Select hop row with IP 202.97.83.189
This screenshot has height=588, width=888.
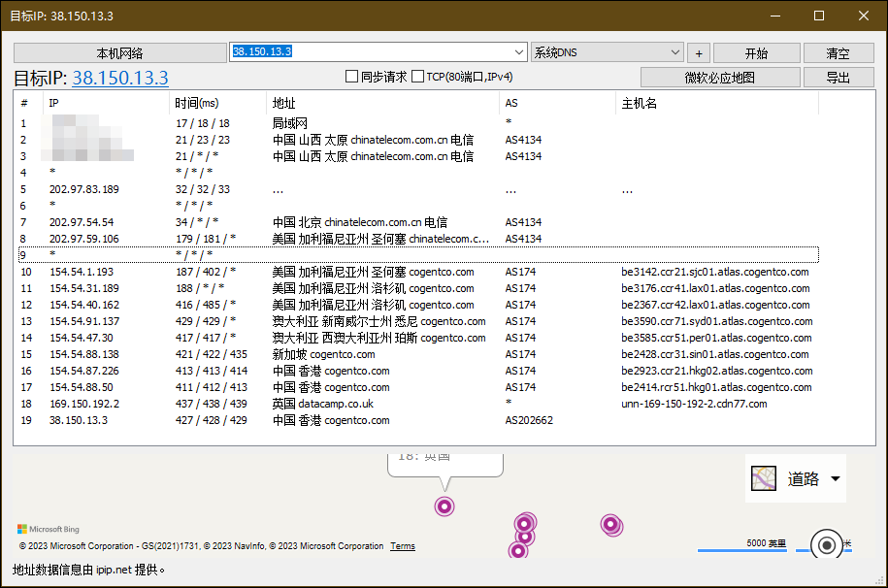tap(83, 190)
